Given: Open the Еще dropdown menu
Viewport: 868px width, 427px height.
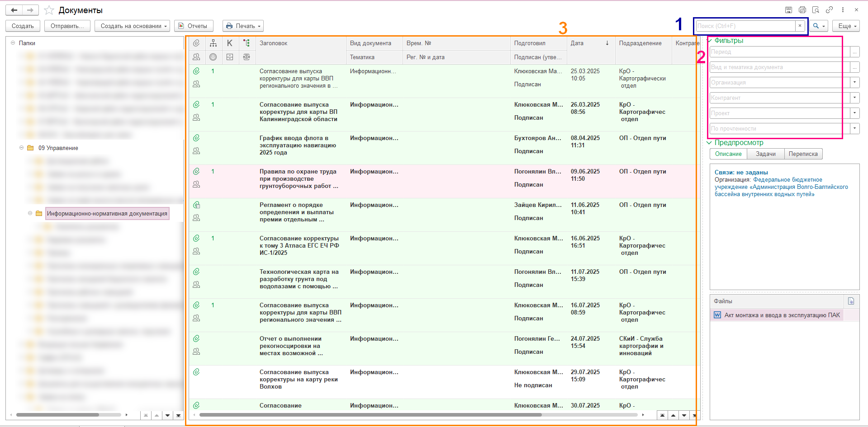Looking at the screenshot, I should [847, 26].
